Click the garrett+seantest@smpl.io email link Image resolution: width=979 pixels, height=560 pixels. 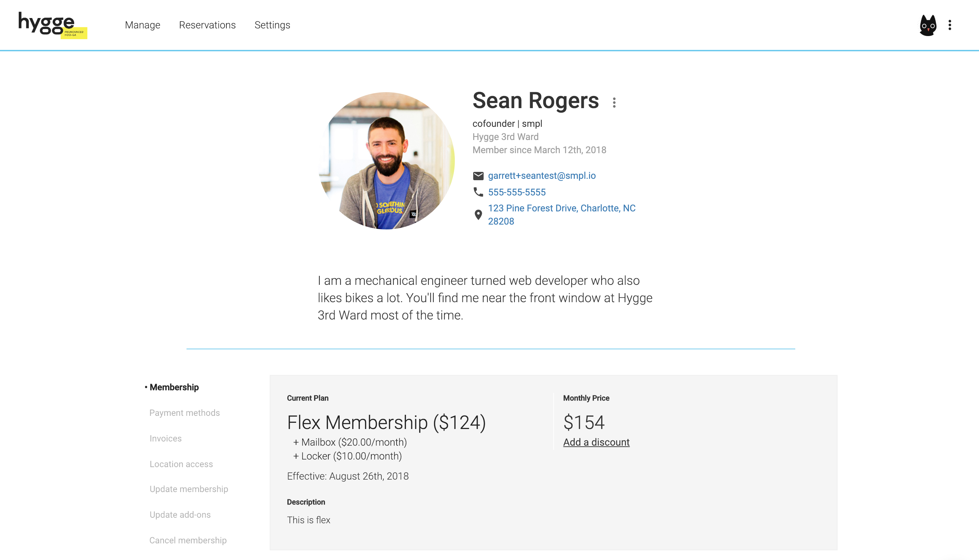tap(541, 176)
